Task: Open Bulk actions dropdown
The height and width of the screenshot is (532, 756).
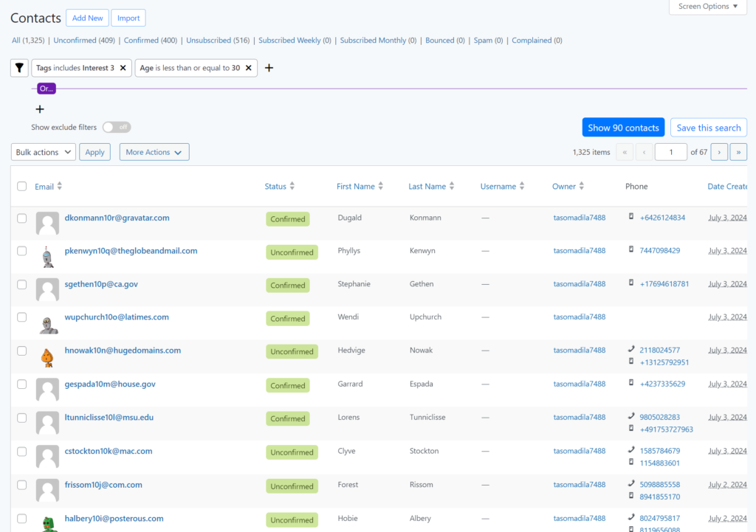Action: click(x=44, y=152)
